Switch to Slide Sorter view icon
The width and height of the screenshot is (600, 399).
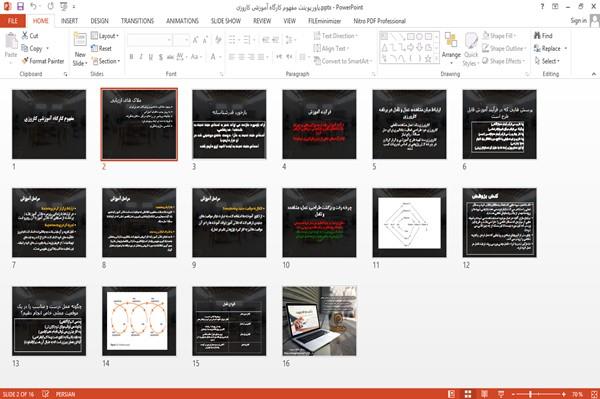(x=468, y=394)
